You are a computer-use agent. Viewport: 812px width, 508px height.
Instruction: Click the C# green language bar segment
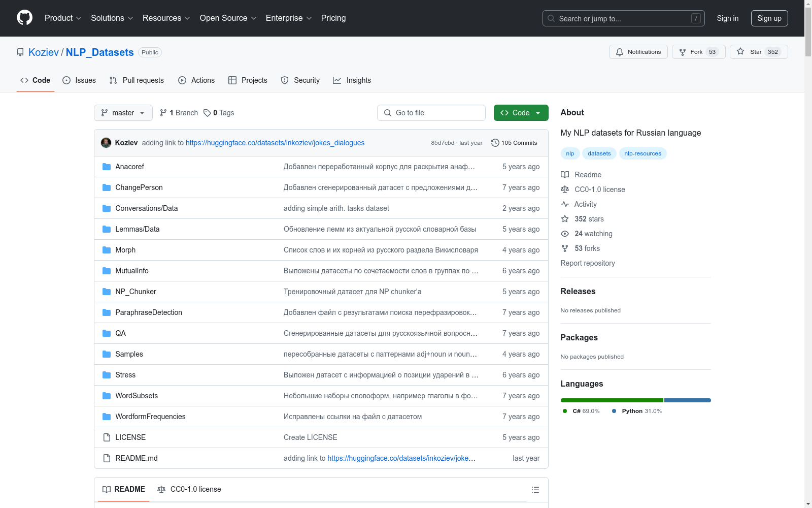(612, 400)
